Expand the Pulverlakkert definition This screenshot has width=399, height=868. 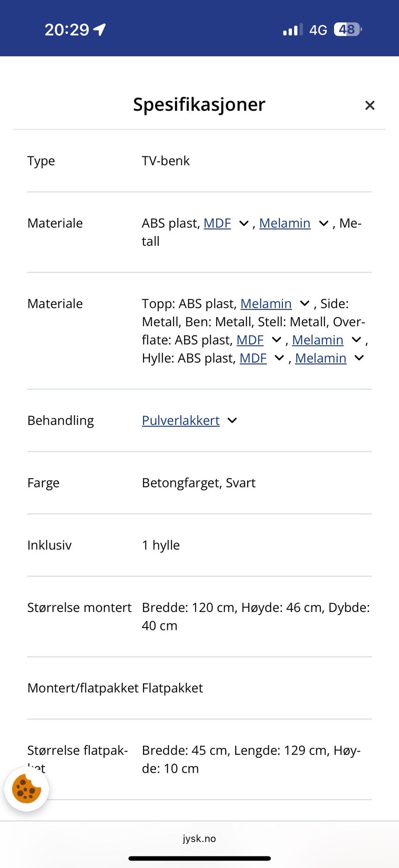tap(232, 421)
